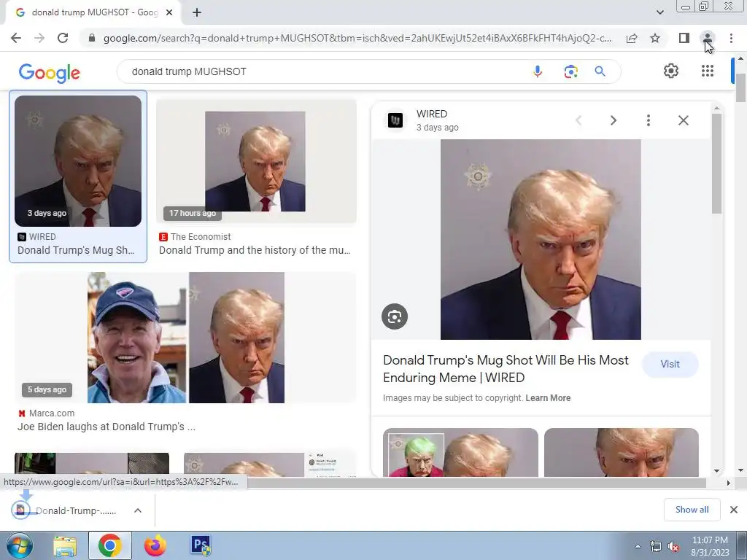Viewport: 747px width, 560px height.
Task: Click the page vertical scrollbar thumb
Action: click(740, 87)
